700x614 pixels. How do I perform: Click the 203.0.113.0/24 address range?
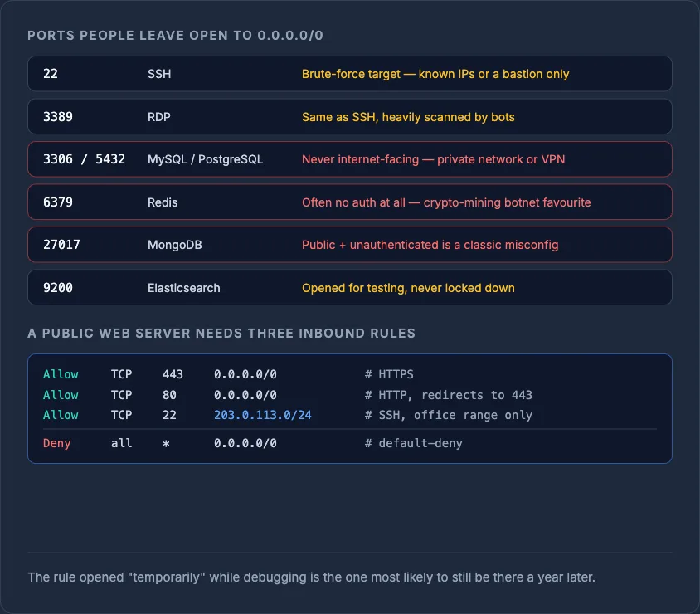point(262,416)
